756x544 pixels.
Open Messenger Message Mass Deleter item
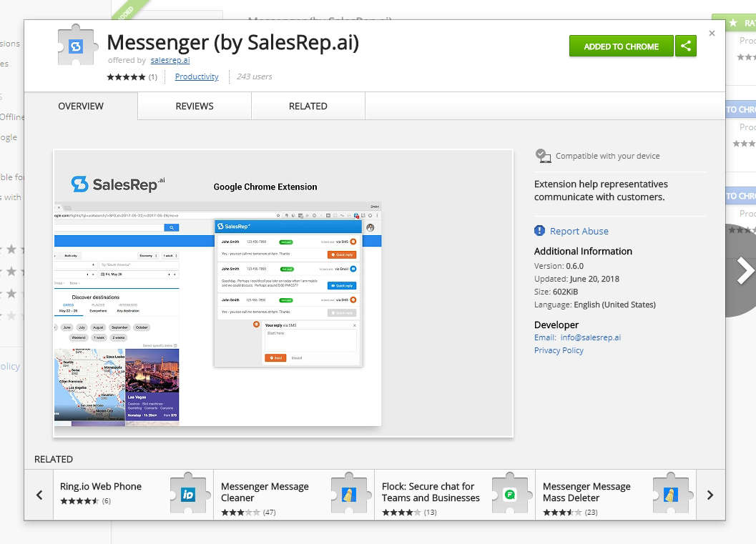click(616, 495)
